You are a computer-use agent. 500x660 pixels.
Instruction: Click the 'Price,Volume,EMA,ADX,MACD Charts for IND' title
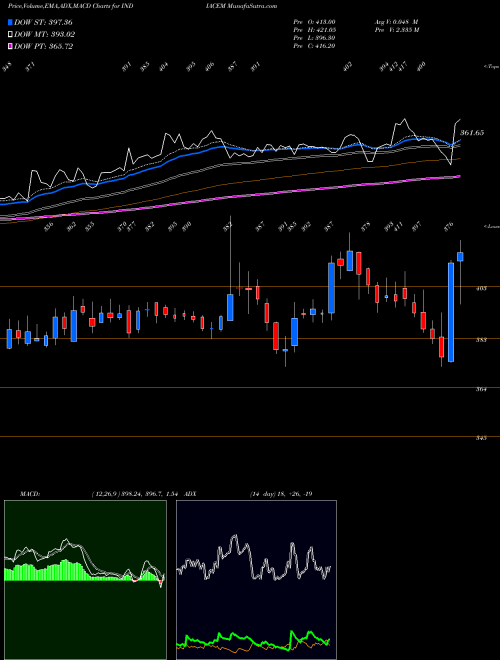71,6
